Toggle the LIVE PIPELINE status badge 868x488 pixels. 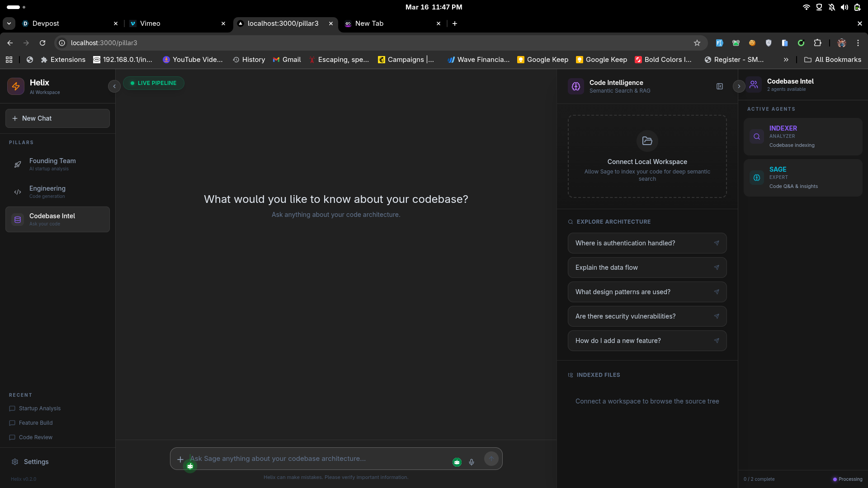pyautogui.click(x=153, y=83)
